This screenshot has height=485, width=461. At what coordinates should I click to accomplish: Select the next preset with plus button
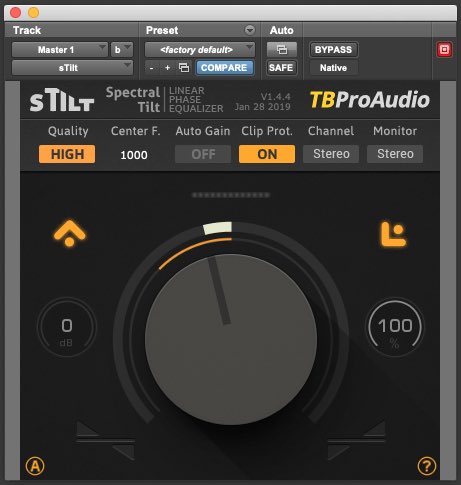tap(168, 68)
